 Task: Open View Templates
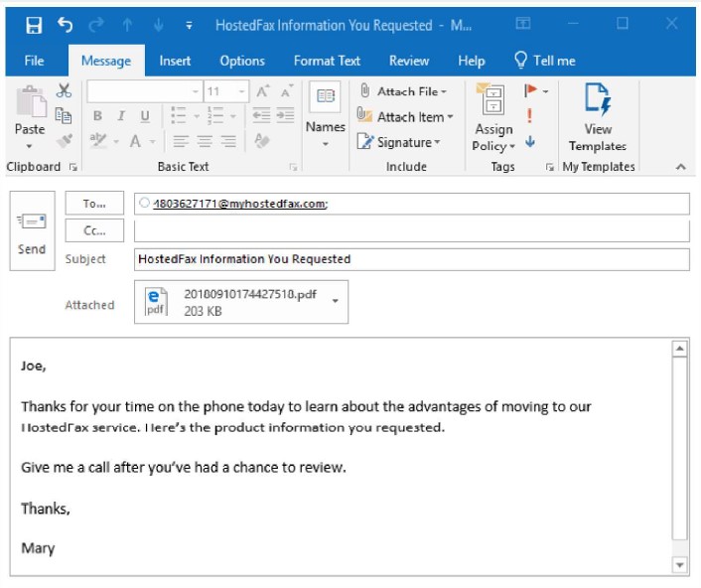pos(598,118)
